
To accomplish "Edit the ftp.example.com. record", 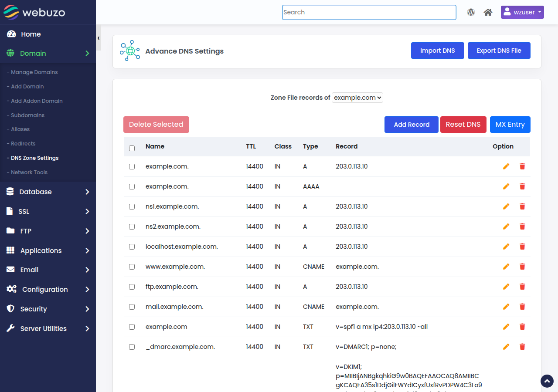I will pos(506,287).
